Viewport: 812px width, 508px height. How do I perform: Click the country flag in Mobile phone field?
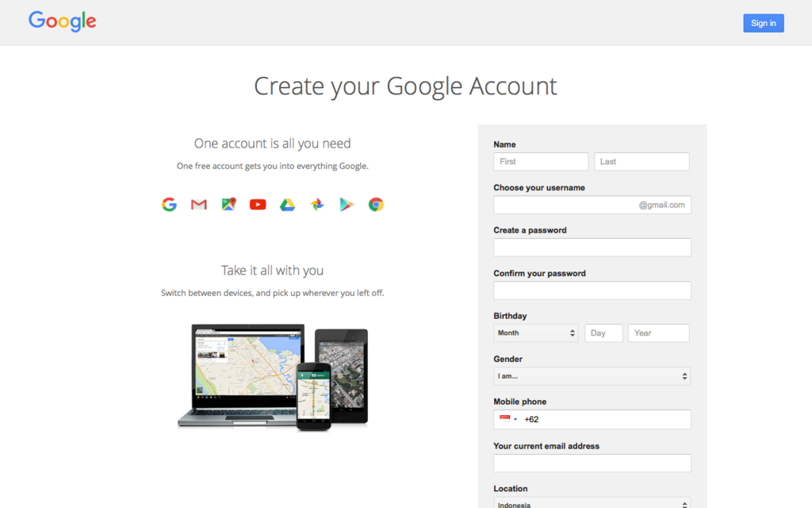click(505, 419)
